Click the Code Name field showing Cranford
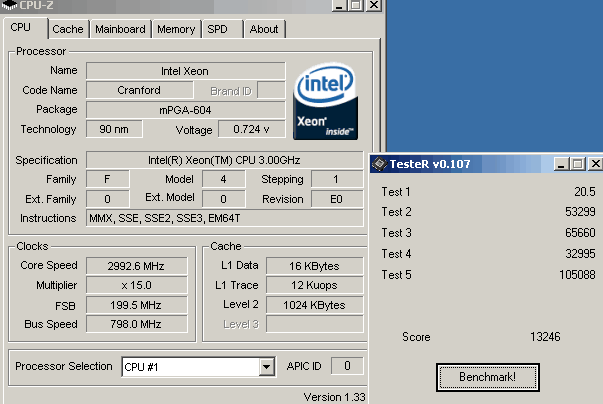The image size is (603, 404). click(140, 90)
